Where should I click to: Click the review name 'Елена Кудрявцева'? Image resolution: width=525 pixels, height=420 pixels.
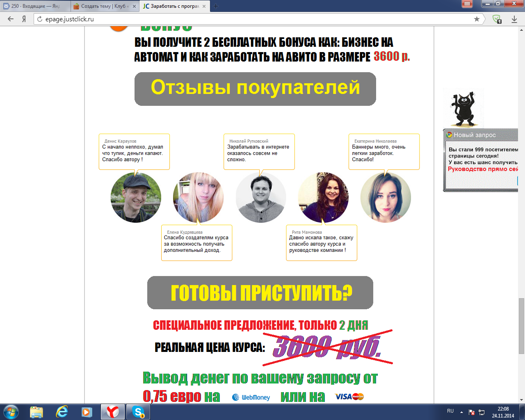click(x=185, y=232)
